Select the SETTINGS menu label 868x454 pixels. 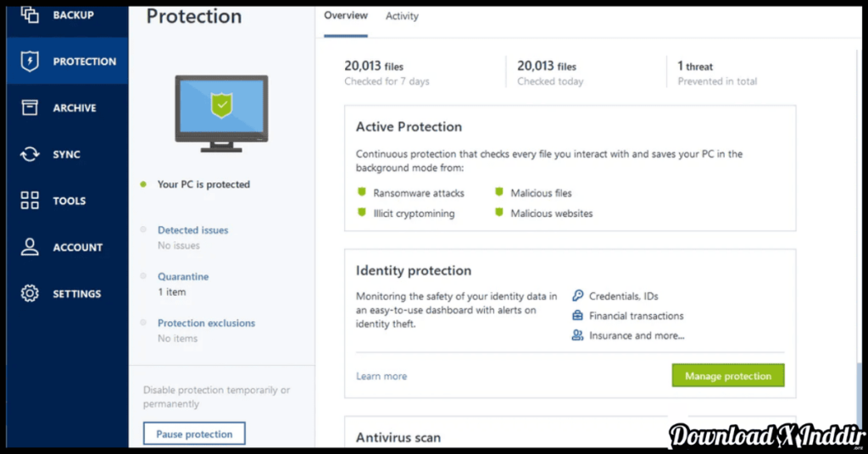click(77, 294)
